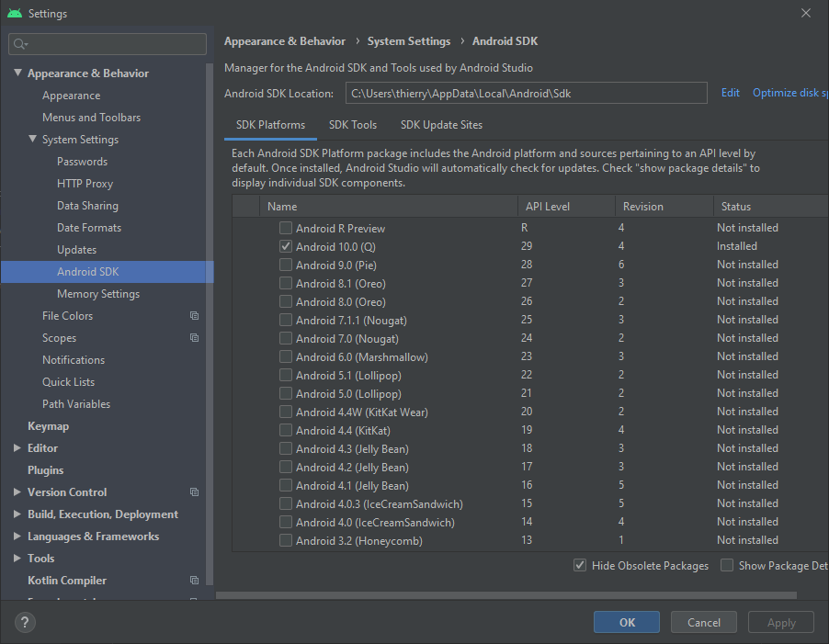The image size is (829, 644).
Task: Click the Edit link for SDK location
Action: coord(730,93)
